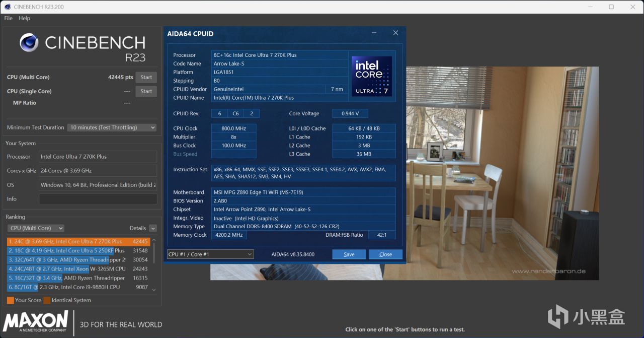Close AIDA64 CPUID via the title bar X
Viewport: 644px width, 338px height.
(395, 33)
